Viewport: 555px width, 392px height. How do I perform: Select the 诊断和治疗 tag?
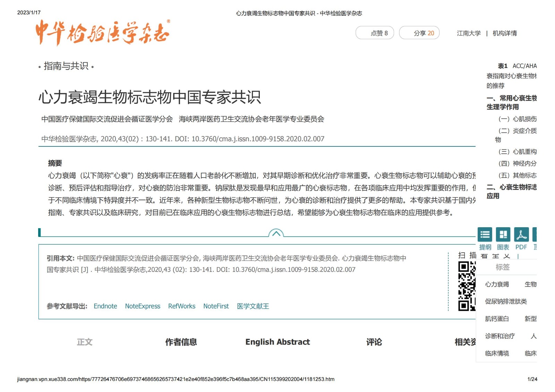point(500,336)
